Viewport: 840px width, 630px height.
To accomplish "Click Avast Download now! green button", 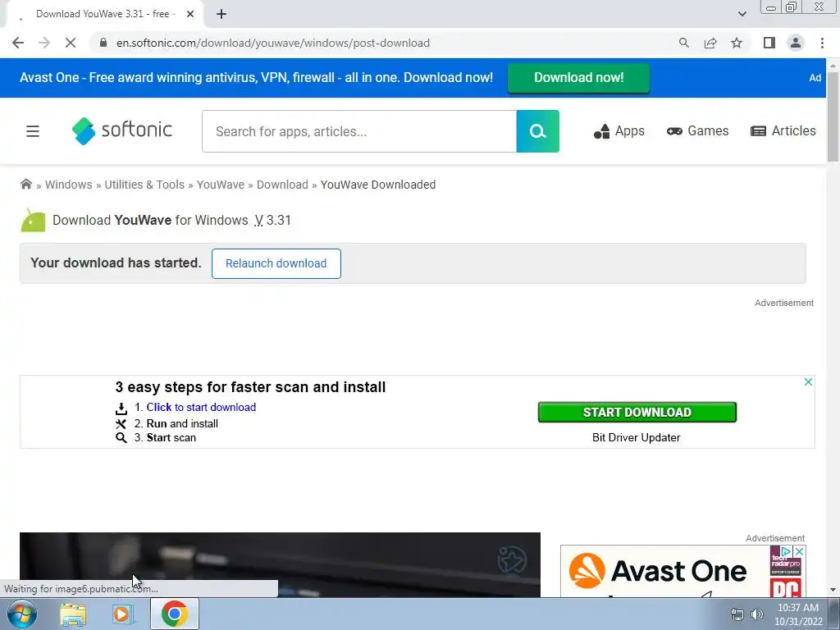I will point(578,78).
